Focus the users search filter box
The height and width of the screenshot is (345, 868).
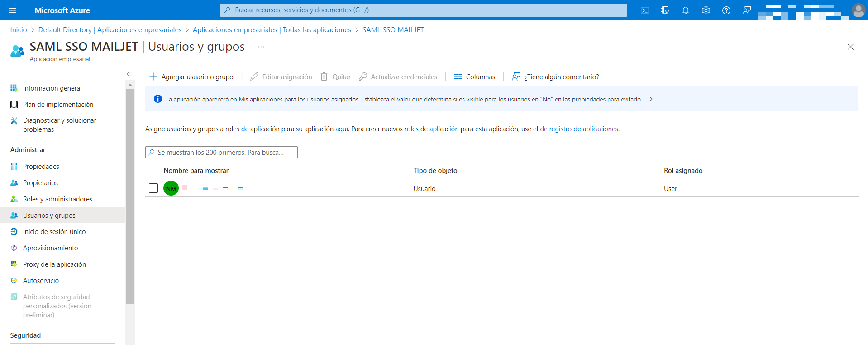(x=221, y=153)
